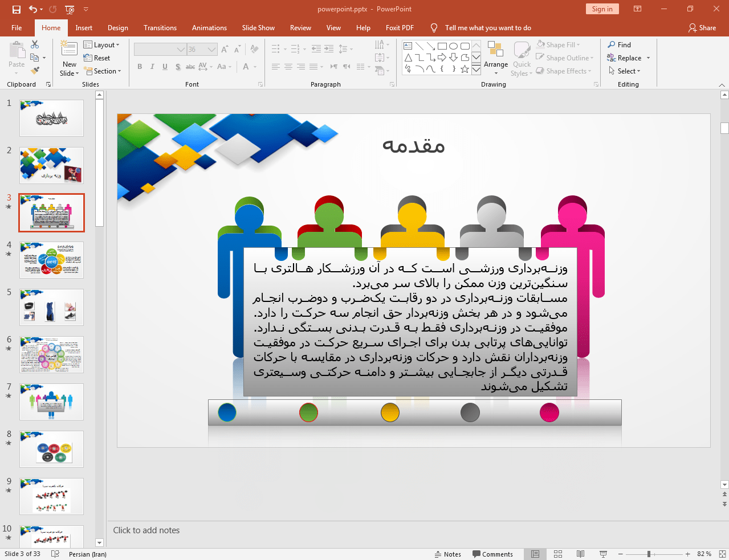Screen dimensions: 729x560
Task: Increase list indent level
Action: click(x=329, y=50)
